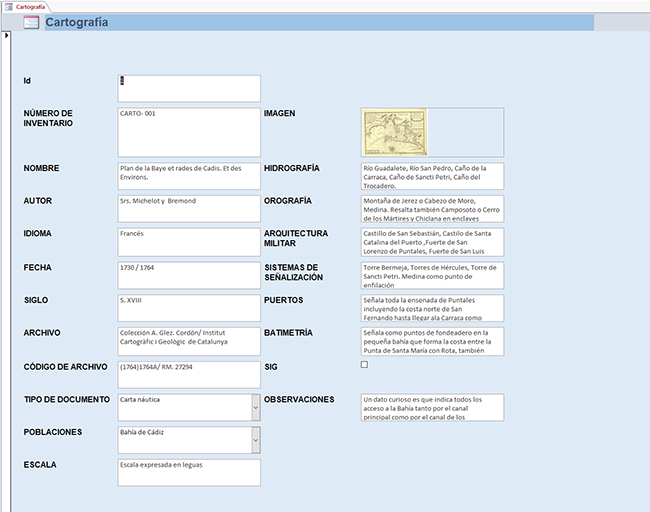The height and width of the screenshot is (512, 650).
Task: Click the CÓDIGO DE ARCHIVO field
Action: pos(188,374)
